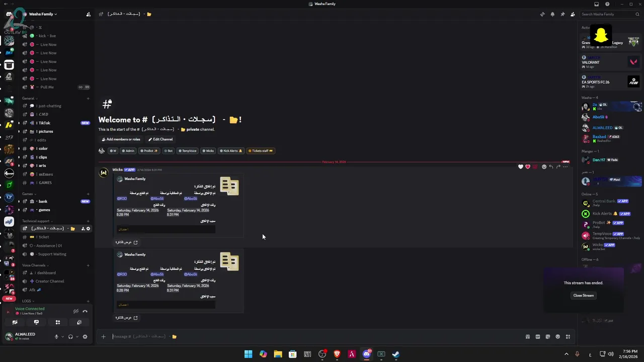
Task: Collapse the Technical support category
Action: [37, 221]
